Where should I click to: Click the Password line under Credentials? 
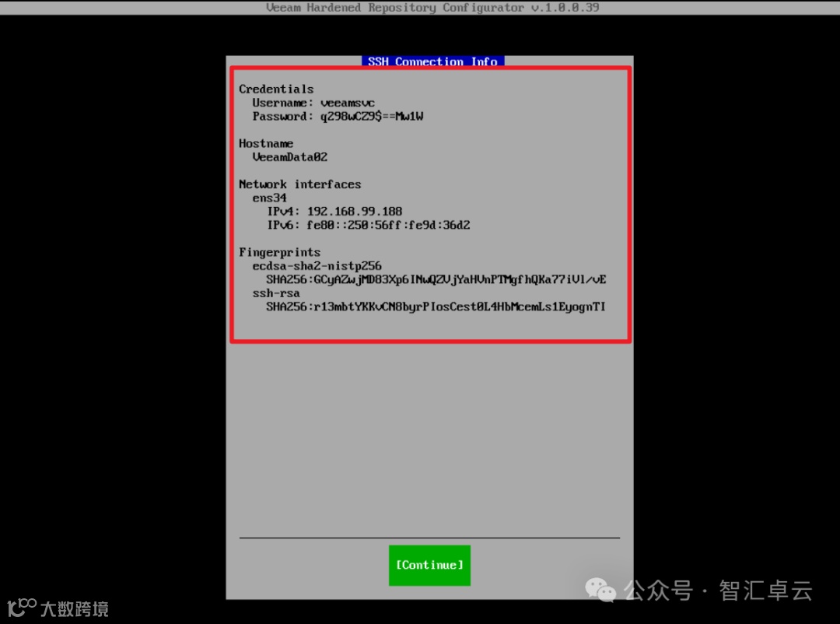coord(338,117)
